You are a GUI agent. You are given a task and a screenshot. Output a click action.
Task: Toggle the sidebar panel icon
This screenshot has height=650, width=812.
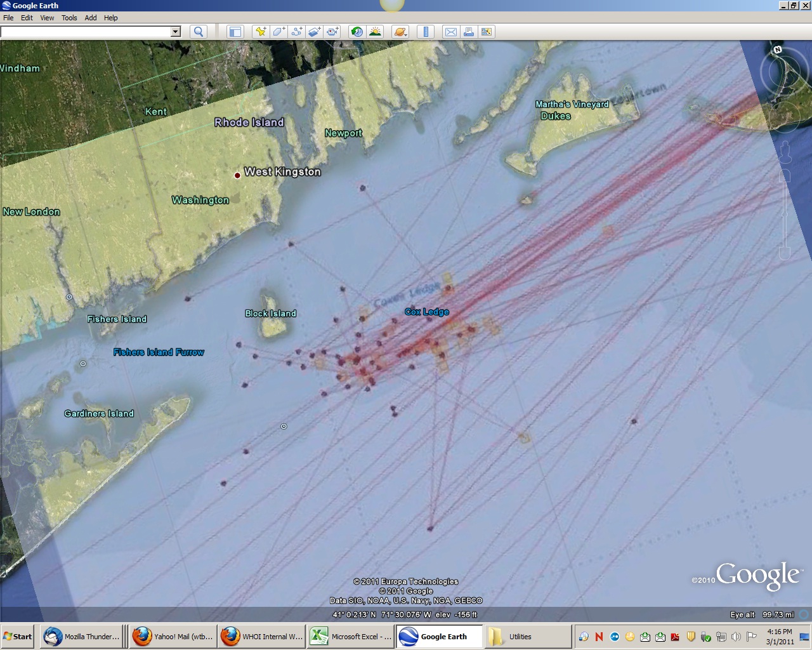coord(235,32)
